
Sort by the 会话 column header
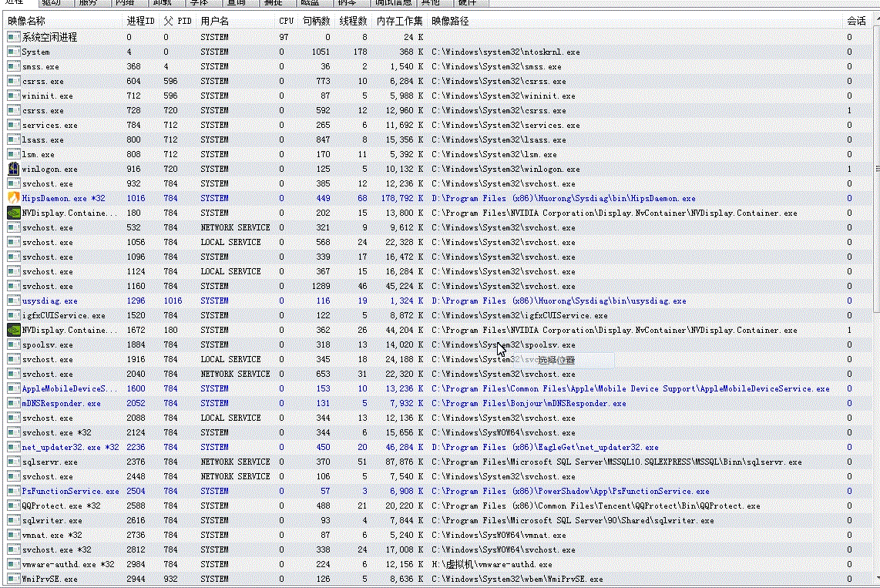coord(856,21)
